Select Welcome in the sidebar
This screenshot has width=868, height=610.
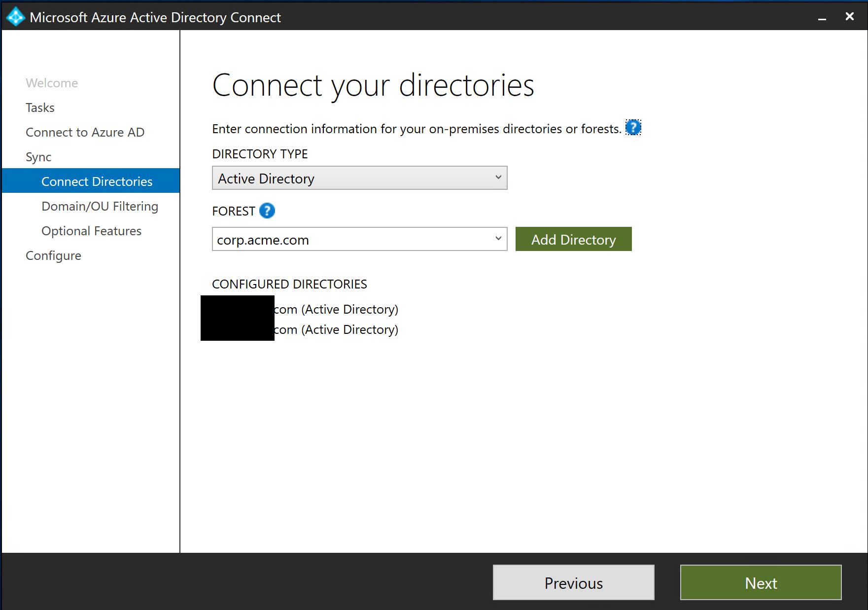pos(52,83)
